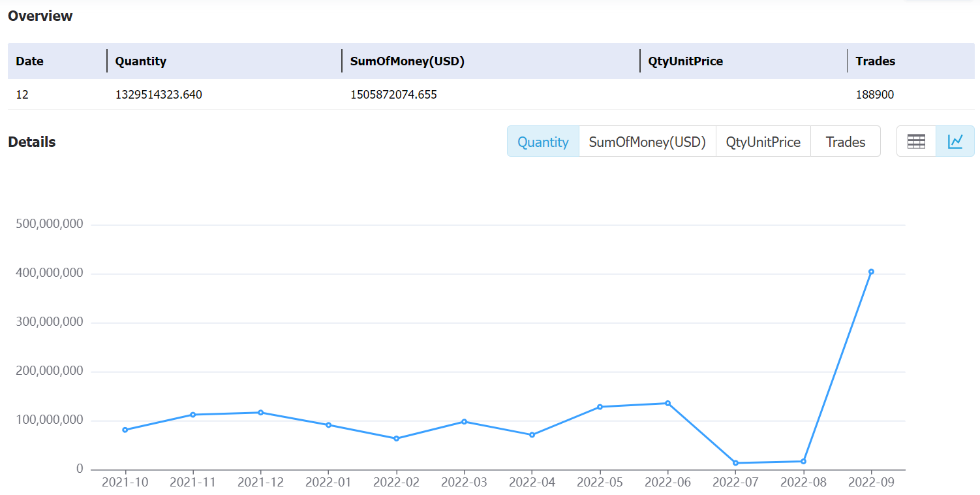Select the Trades tab
This screenshot has width=980, height=495.
pos(846,142)
